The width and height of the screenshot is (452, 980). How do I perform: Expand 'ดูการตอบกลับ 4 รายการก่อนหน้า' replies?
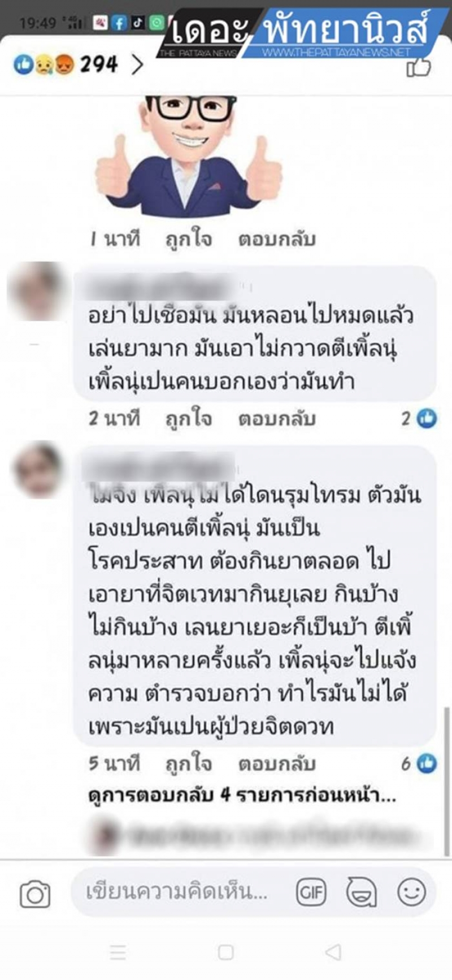[x=242, y=796]
